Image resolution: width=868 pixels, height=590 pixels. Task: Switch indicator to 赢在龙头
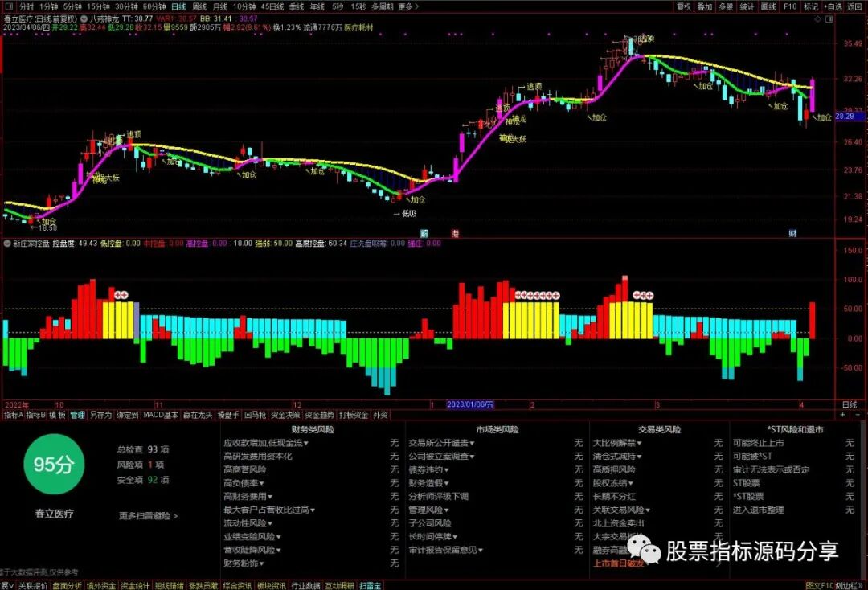(199, 415)
